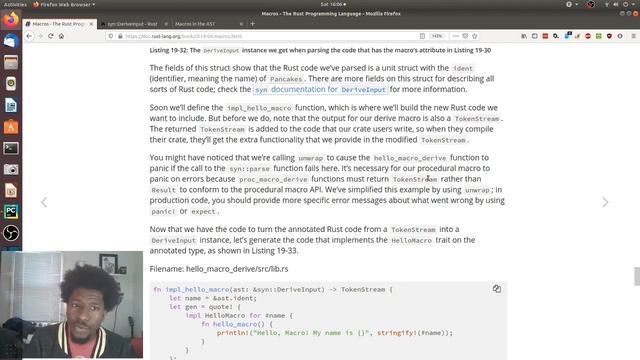
Task: Open the Files manager from the dock
Action: coord(11,62)
